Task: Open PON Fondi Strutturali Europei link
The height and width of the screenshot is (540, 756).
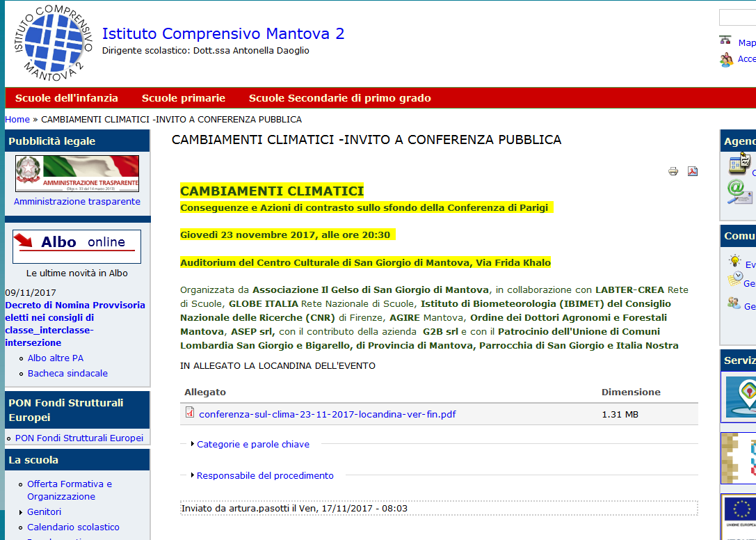Action: [79, 438]
